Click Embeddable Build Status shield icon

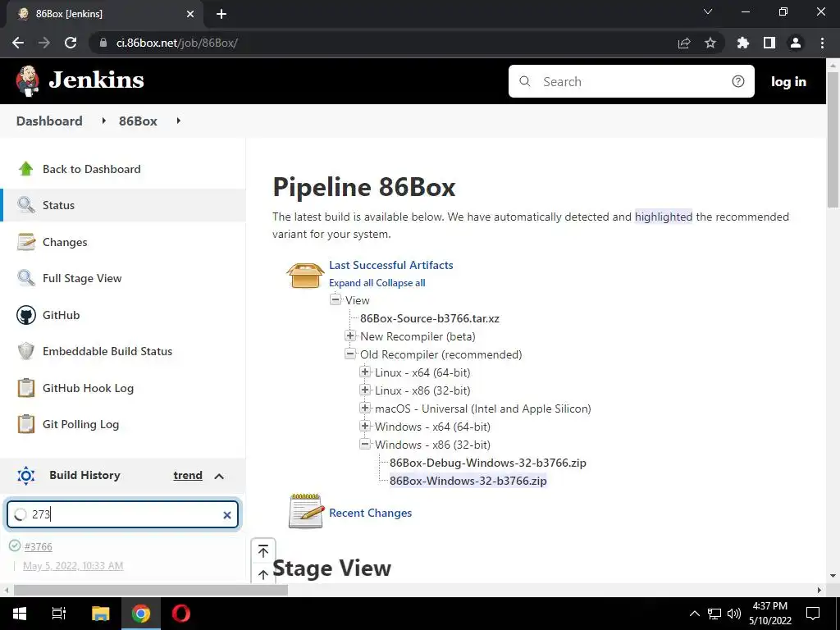(25, 351)
